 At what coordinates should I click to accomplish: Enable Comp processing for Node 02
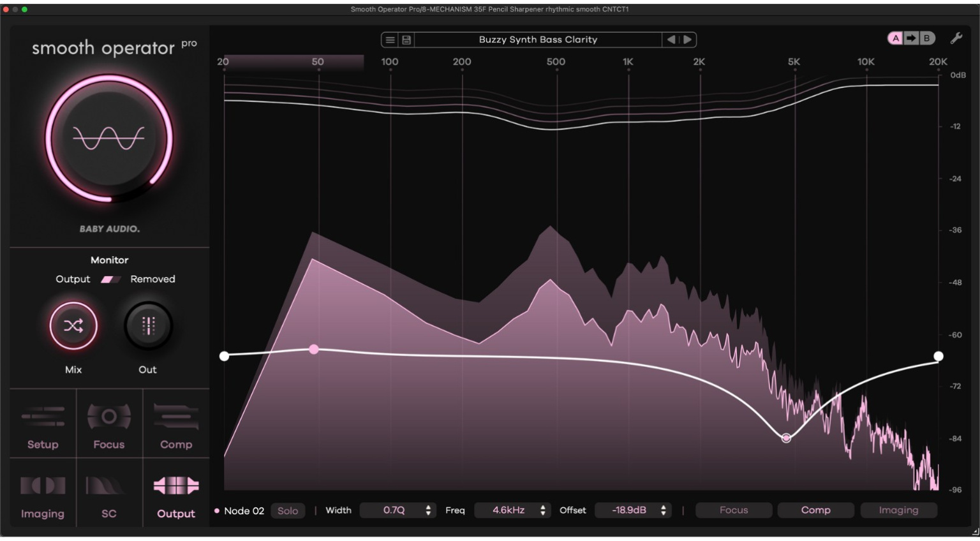(815, 510)
